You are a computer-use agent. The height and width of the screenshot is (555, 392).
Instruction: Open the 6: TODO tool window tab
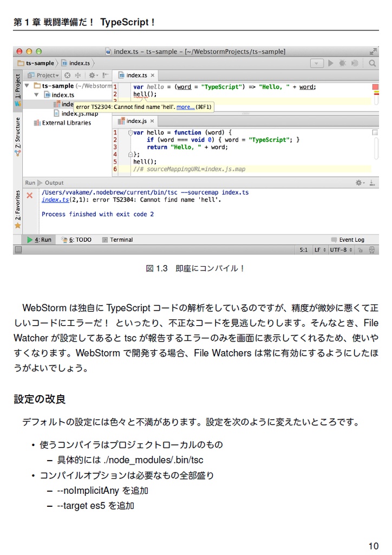(76, 240)
